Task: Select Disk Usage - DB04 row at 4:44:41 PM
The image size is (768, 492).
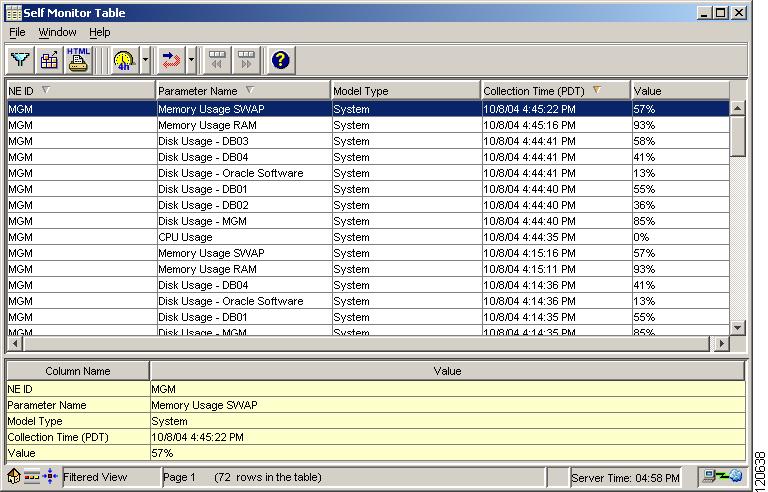Action: [x=368, y=157]
